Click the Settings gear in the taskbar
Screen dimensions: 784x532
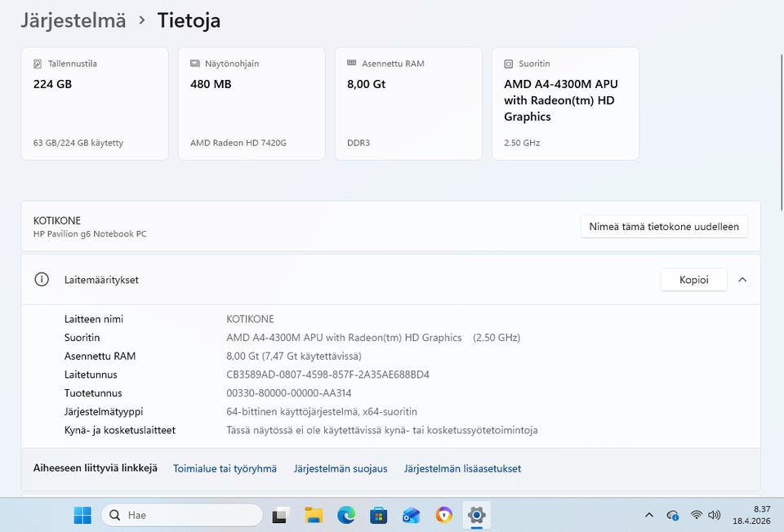click(476, 515)
